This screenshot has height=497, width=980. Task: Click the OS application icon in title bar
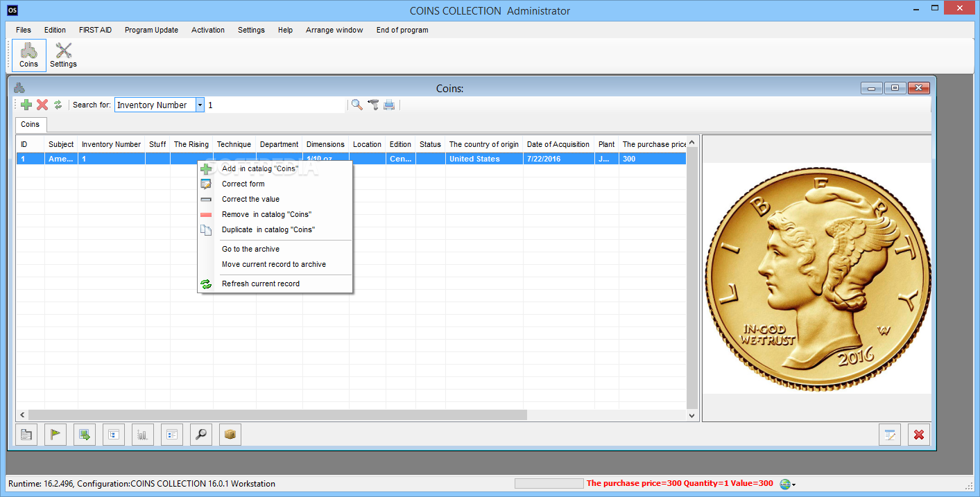pos(12,10)
